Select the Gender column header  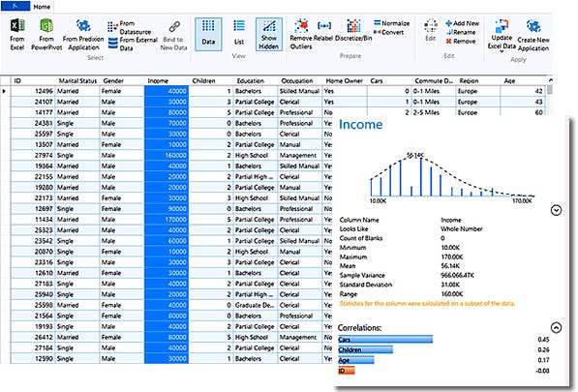click(122, 80)
